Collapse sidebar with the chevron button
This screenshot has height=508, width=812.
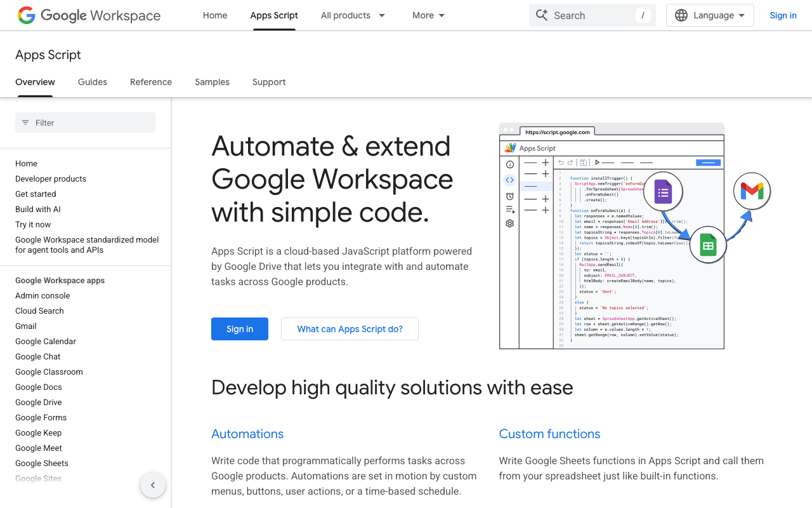pos(153,485)
